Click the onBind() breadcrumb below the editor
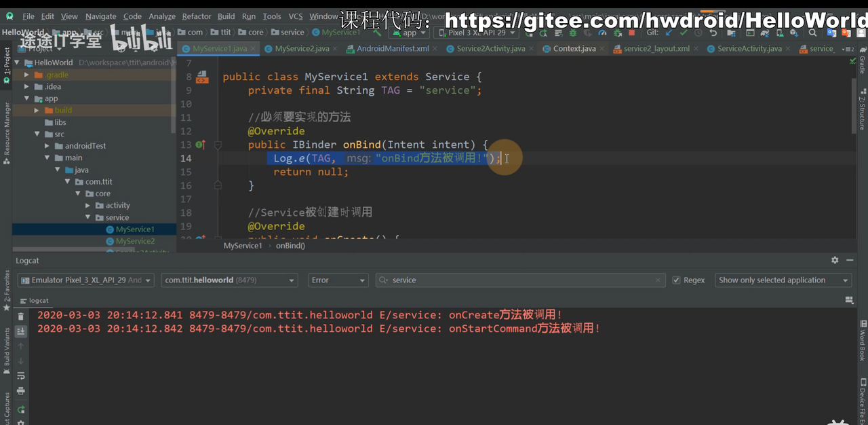This screenshot has width=868, height=425. [x=290, y=245]
